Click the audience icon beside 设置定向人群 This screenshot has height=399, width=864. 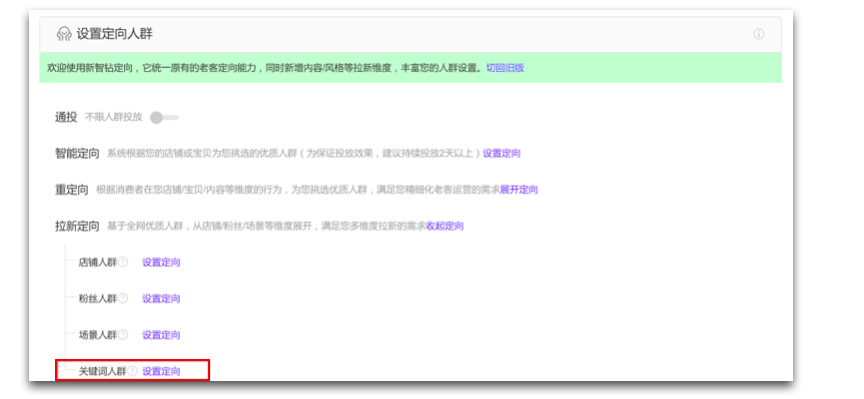point(64,34)
